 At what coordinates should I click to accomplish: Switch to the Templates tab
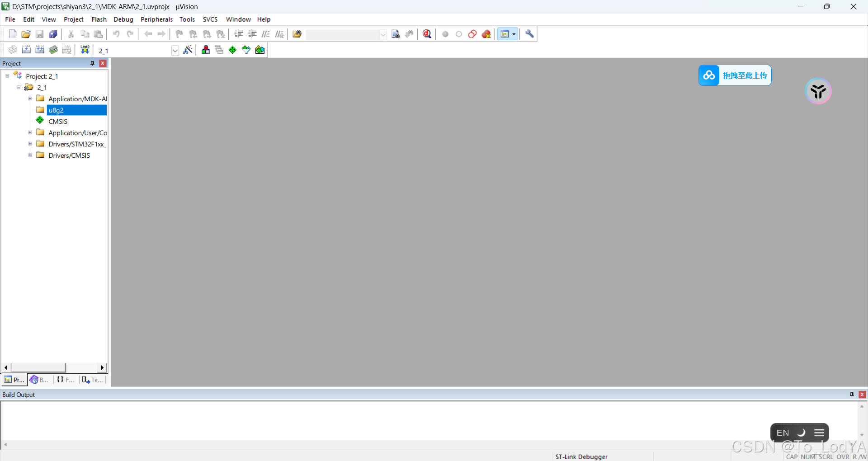tap(92, 380)
